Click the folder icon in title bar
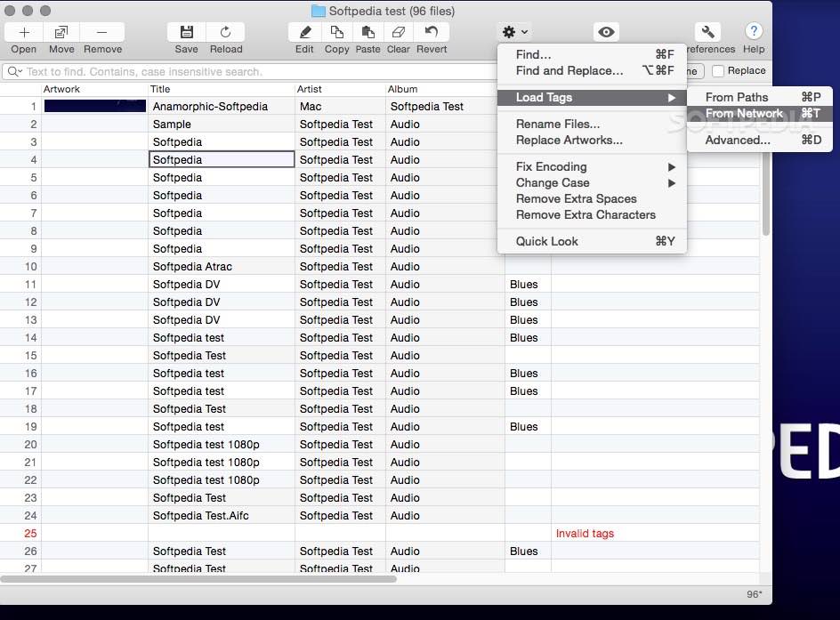Viewport: 840px width, 620px height. [319, 11]
